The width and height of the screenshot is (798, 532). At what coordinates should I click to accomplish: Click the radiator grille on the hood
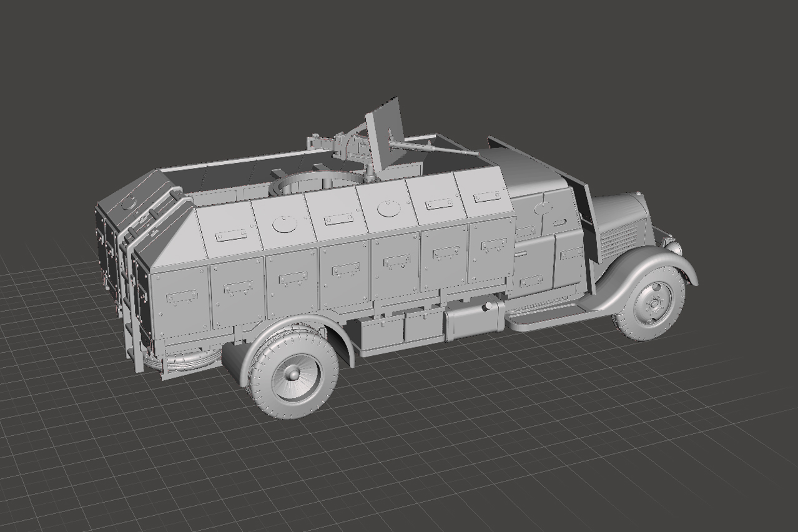tap(618, 240)
